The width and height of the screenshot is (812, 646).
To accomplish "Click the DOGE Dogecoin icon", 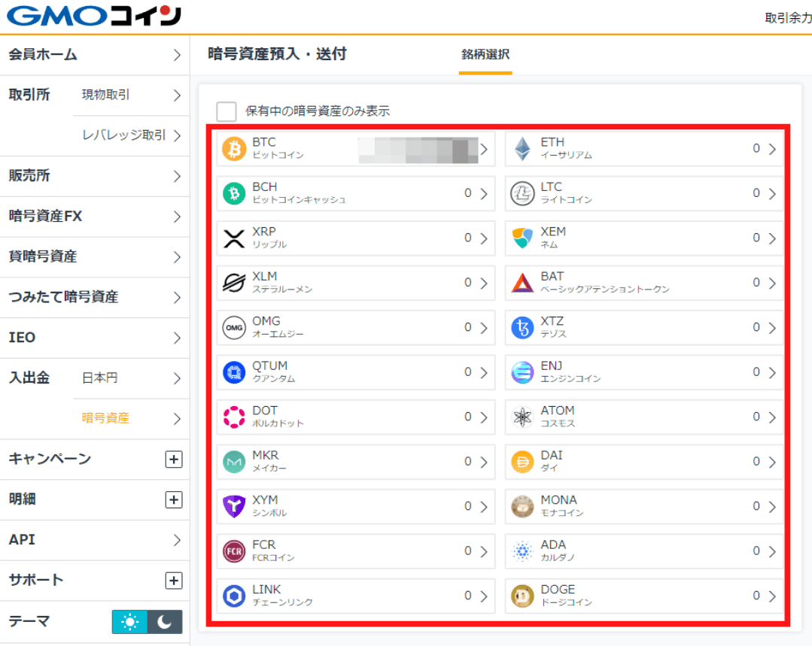I will point(521,595).
